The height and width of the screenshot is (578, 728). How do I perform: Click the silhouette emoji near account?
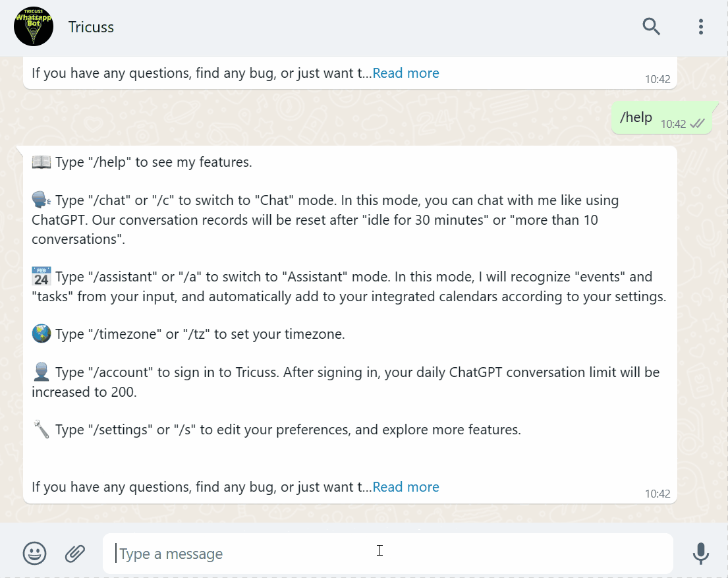tap(42, 372)
